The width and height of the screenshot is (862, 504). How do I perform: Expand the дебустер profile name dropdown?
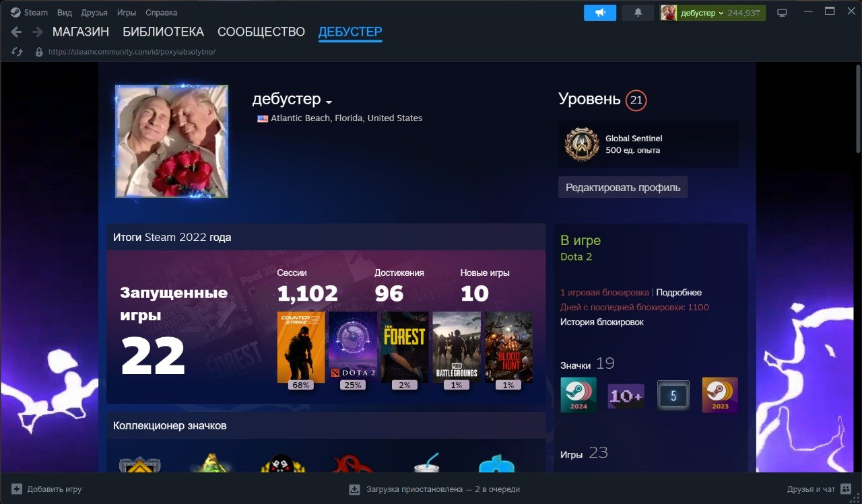coord(329,102)
